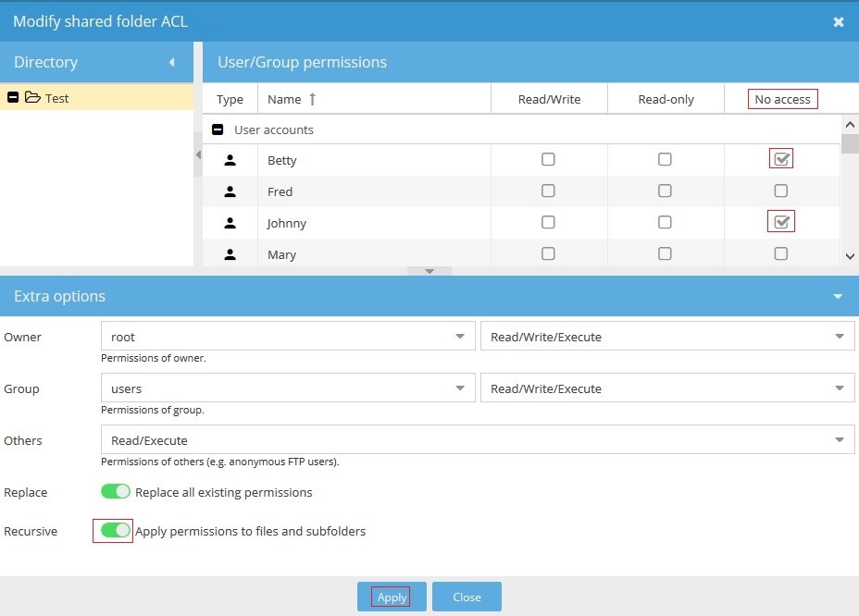The width and height of the screenshot is (859, 616).
Task: Click Johnny's user account icon
Action: [230, 223]
